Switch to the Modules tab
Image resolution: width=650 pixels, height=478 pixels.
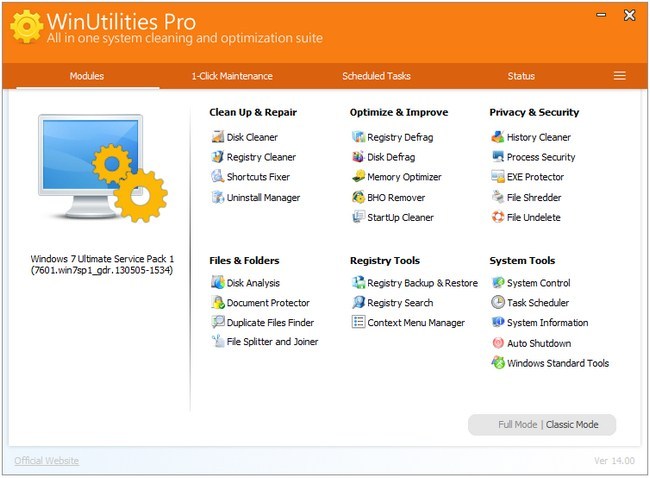(87, 76)
